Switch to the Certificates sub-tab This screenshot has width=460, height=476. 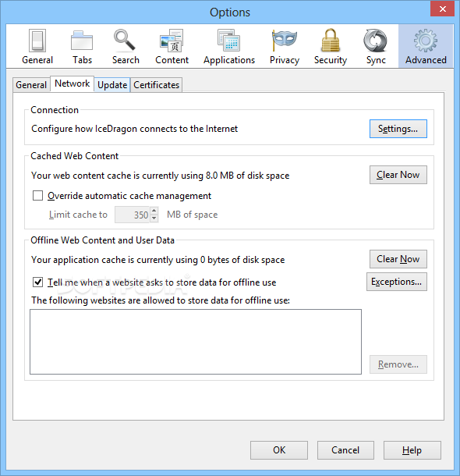coord(157,85)
